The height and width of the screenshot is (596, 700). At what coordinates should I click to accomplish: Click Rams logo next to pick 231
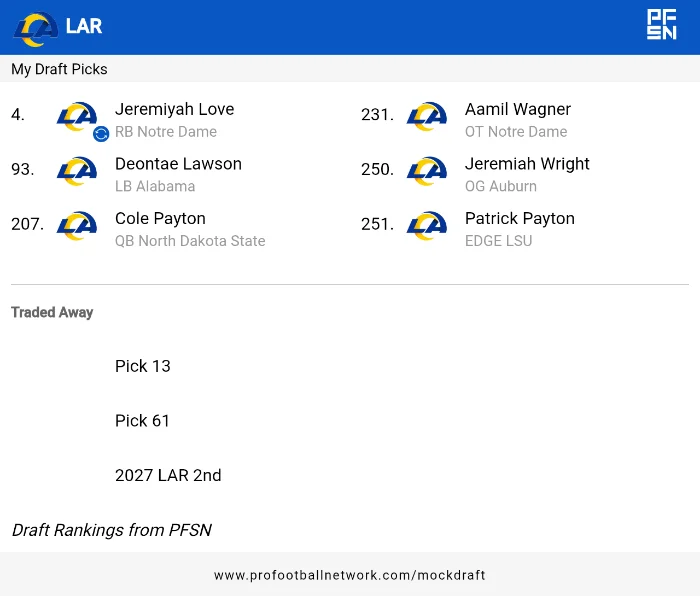point(427,116)
